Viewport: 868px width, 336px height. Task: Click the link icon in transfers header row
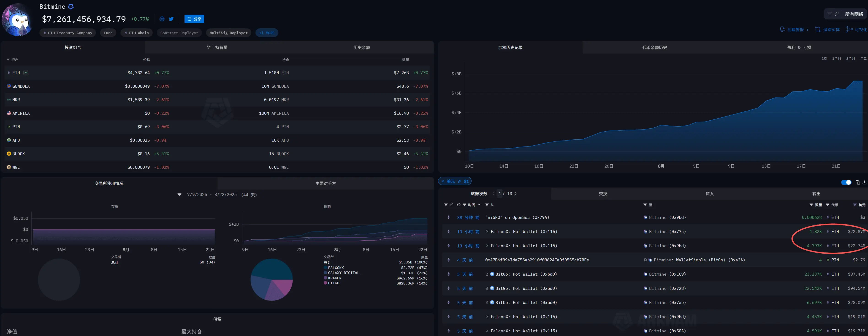click(x=451, y=205)
